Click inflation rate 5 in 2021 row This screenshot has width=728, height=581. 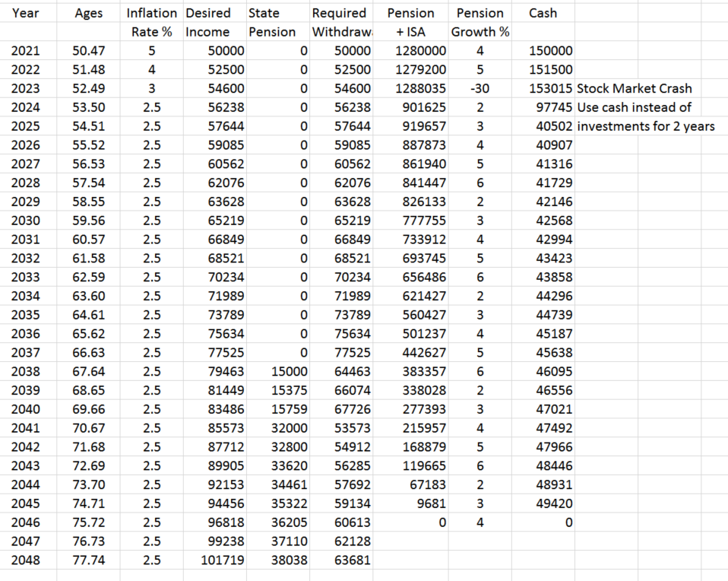152,51
